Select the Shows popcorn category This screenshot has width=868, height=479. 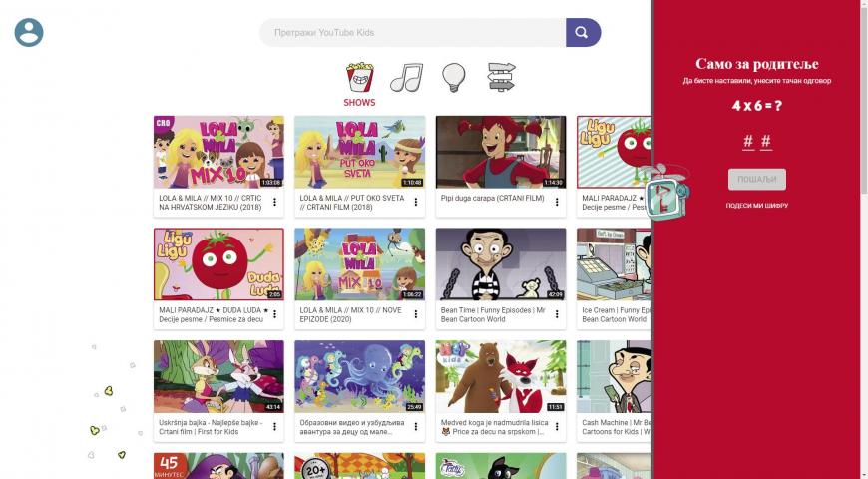point(359,77)
